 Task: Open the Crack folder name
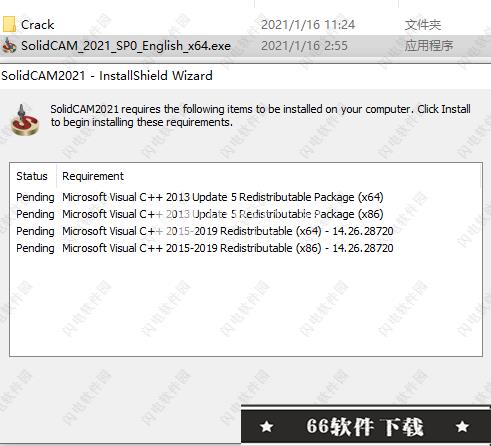coord(37,25)
